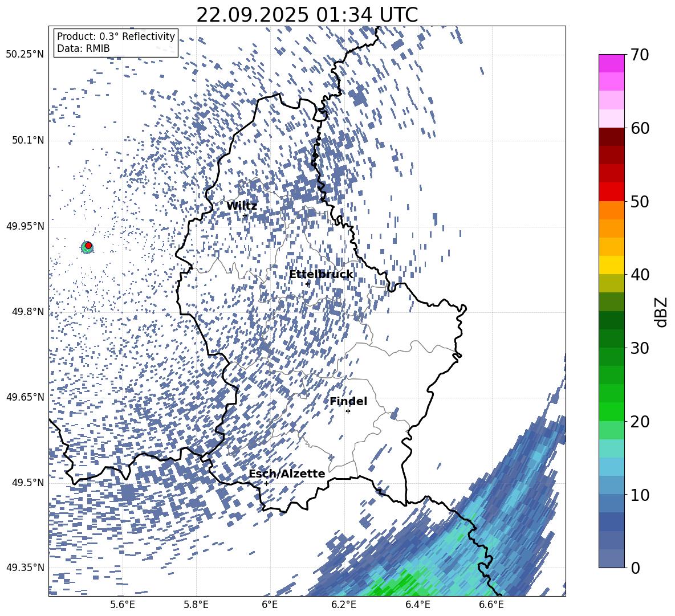Click the map title 22.09.2025 01:34 UTC
675x616 pixels.
[x=307, y=15]
